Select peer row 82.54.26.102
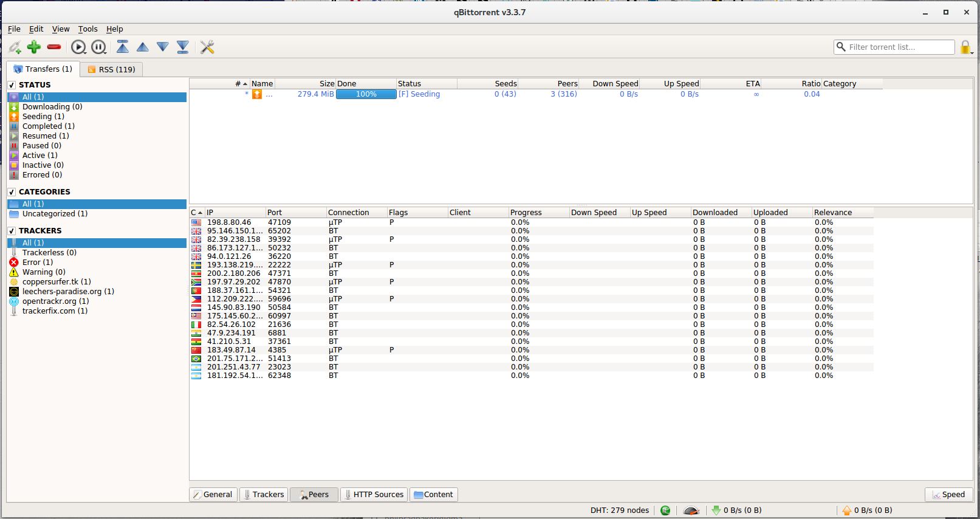Image resolution: width=980 pixels, height=519 pixels. click(532, 325)
